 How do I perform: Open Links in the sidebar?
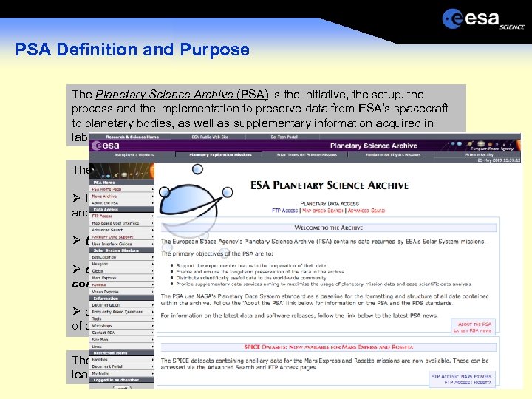(122, 347)
